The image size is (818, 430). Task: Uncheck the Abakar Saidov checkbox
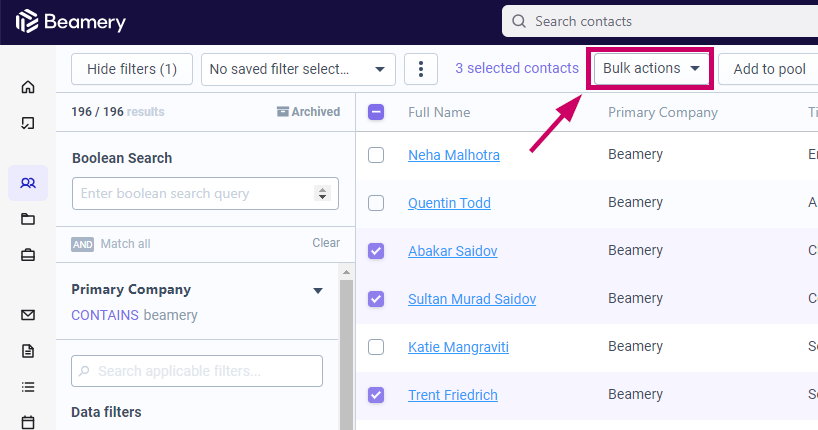click(x=376, y=251)
